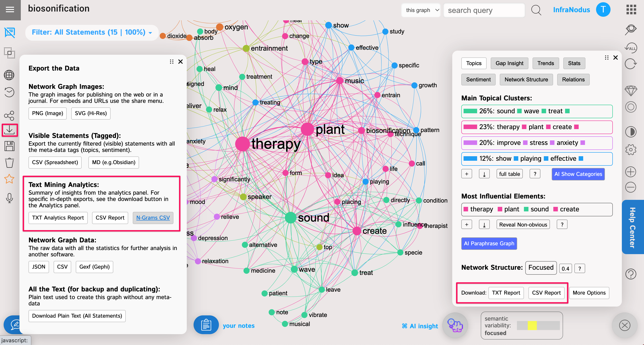Image resolution: width=644 pixels, height=345 pixels.
Task: Open the hamburger main menu
Action: click(x=10, y=9)
